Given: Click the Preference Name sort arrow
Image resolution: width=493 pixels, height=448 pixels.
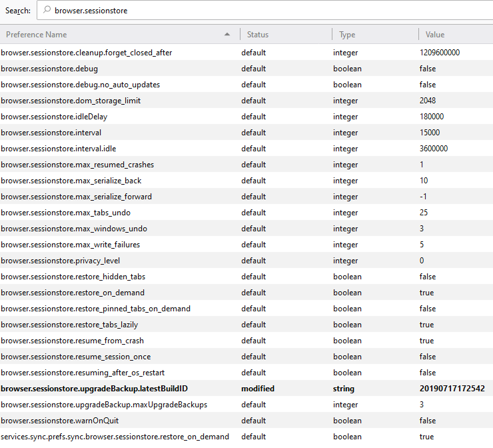Looking at the screenshot, I should [227, 34].
